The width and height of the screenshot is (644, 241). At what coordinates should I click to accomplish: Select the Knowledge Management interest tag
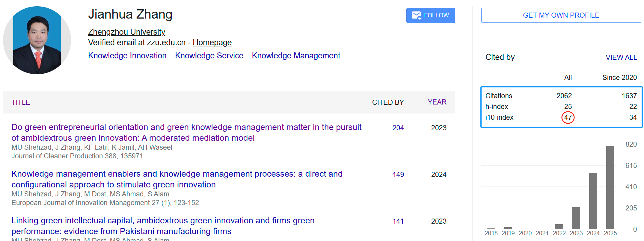point(296,56)
